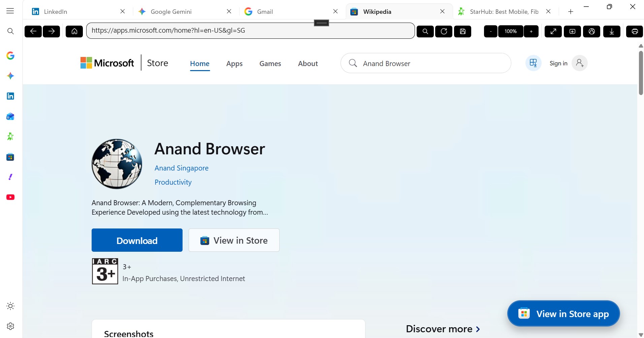Click the View in Store button
This screenshot has height=338, width=644.
(x=234, y=240)
